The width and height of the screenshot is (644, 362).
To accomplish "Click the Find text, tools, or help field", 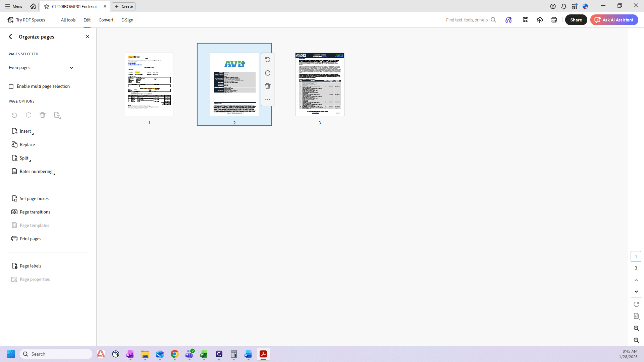I will tap(471, 20).
